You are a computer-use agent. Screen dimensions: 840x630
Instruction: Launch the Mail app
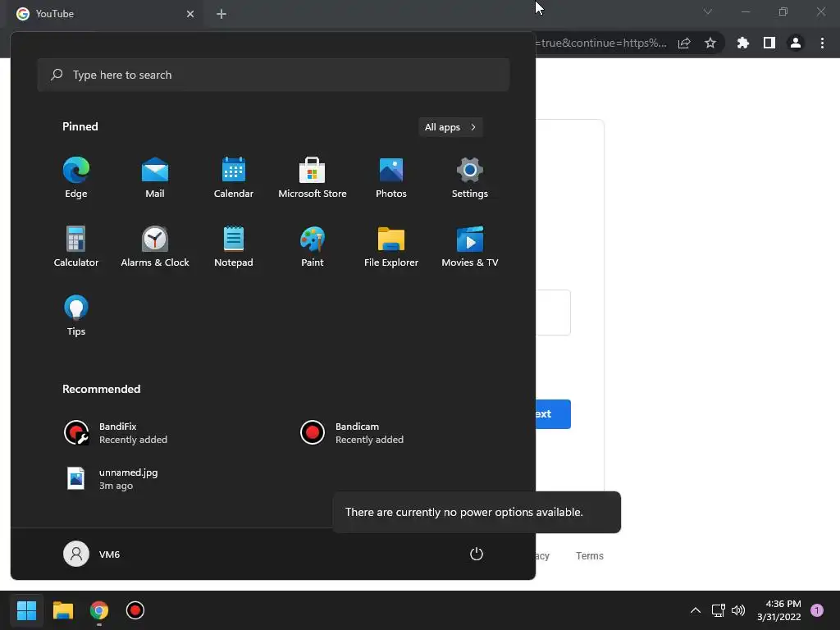click(155, 178)
